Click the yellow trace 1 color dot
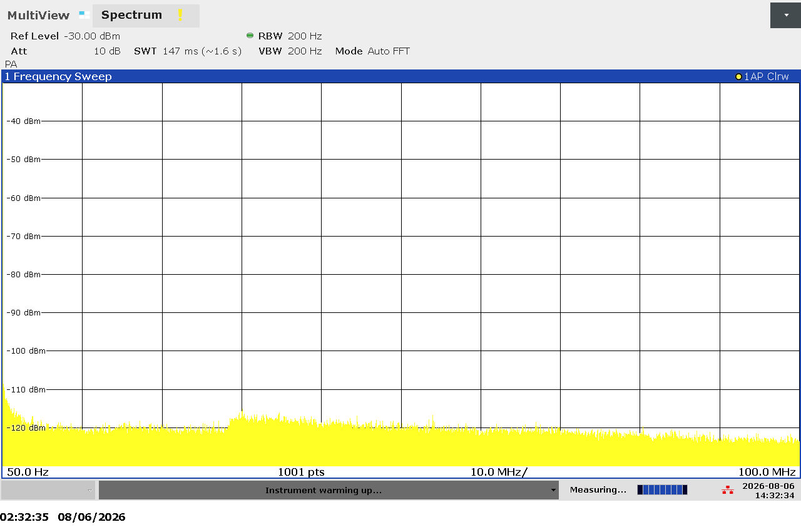The image size is (801, 532). click(738, 76)
